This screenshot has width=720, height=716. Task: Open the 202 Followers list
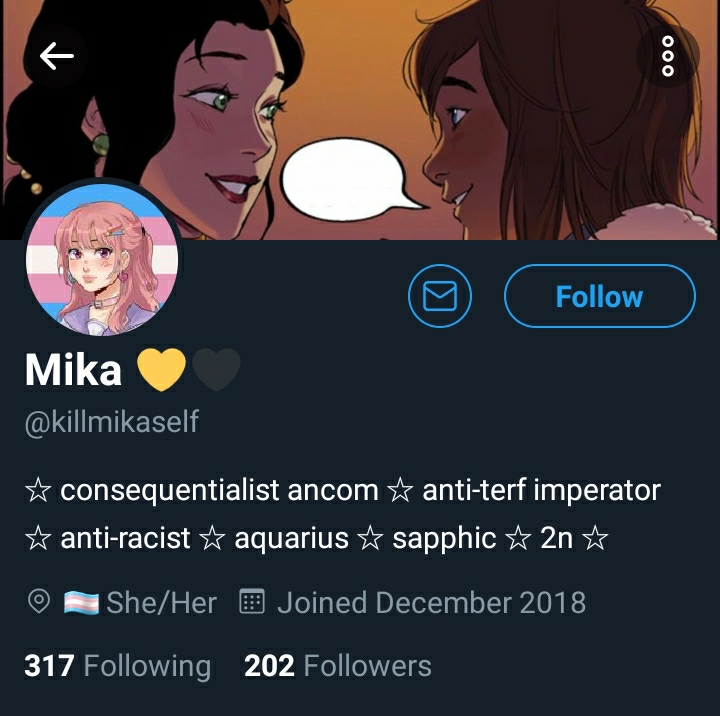point(338,665)
